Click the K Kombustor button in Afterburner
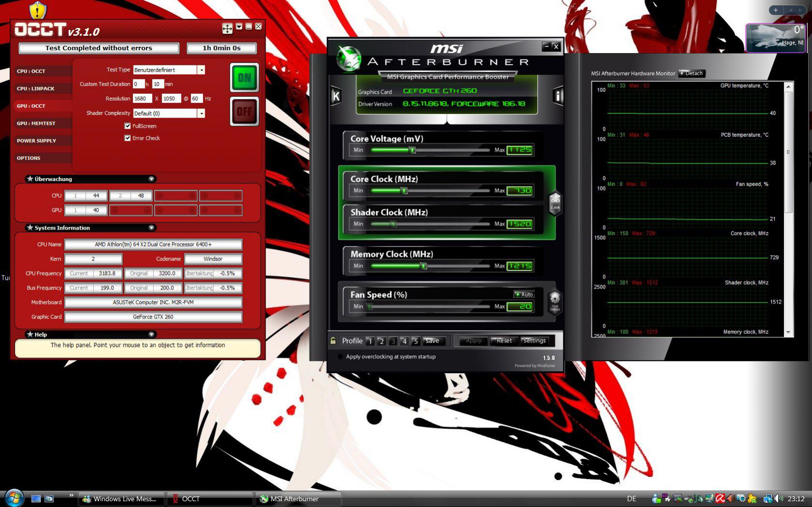The width and height of the screenshot is (812, 507). tap(336, 96)
